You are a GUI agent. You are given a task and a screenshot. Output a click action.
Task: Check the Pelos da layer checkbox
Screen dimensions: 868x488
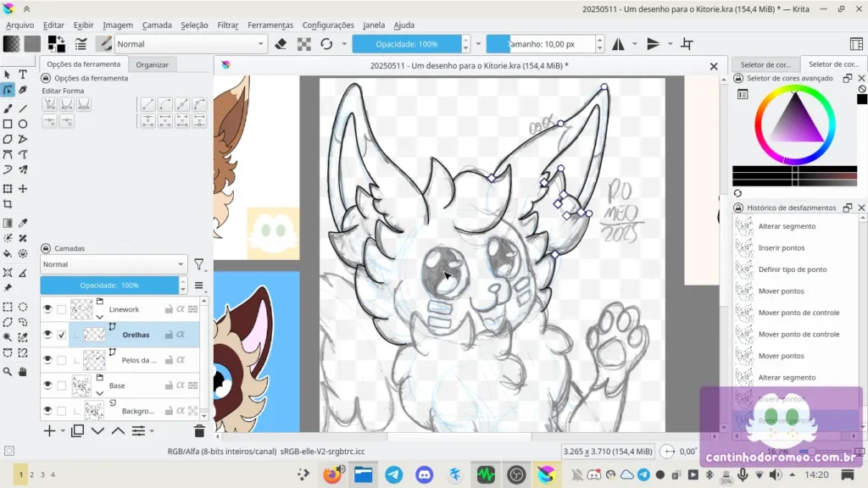[61, 360]
